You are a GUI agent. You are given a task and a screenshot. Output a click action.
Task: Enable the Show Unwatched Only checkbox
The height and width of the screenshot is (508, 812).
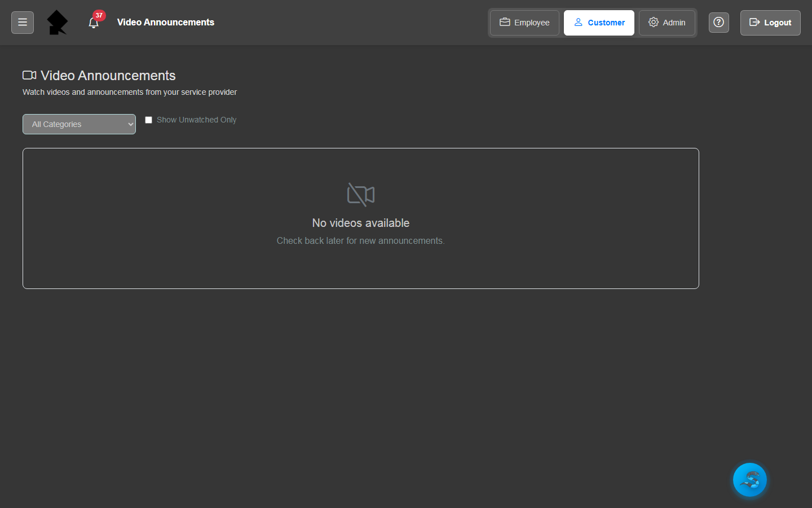149,120
